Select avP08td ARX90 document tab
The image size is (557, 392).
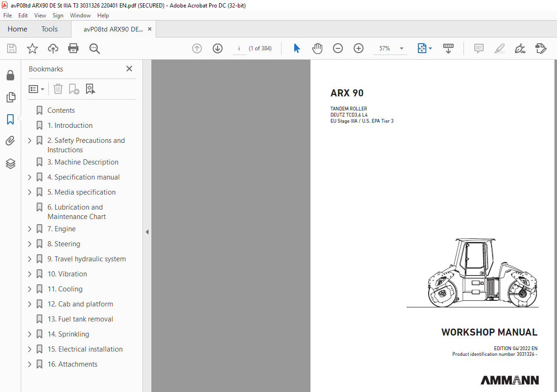click(113, 29)
